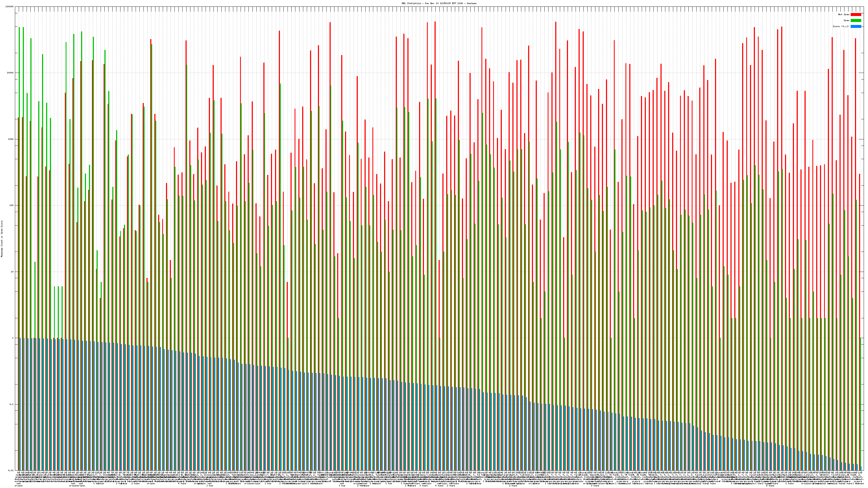The height and width of the screenshot is (488, 868).
Task: Click the 0.1 y-axis tick label
Action: pos(12,404)
